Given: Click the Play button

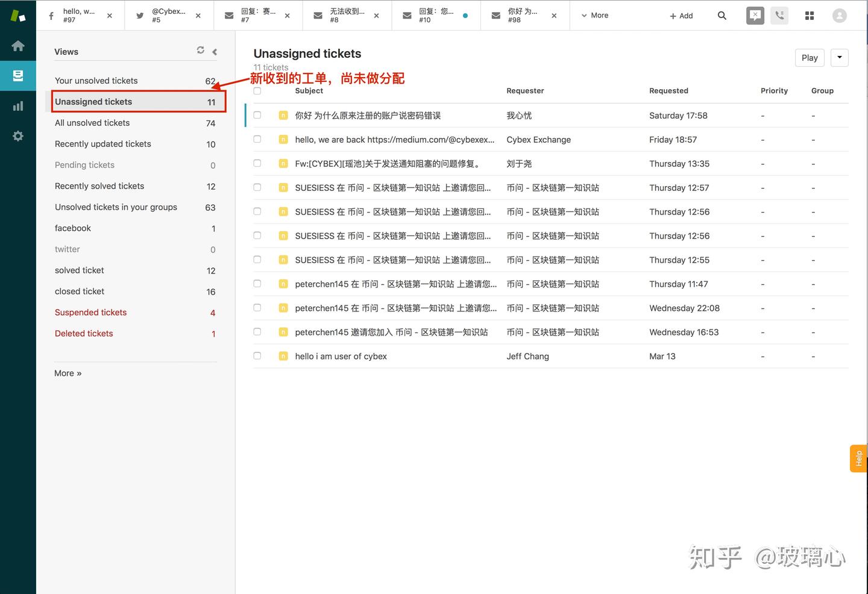Looking at the screenshot, I should tap(809, 57).
